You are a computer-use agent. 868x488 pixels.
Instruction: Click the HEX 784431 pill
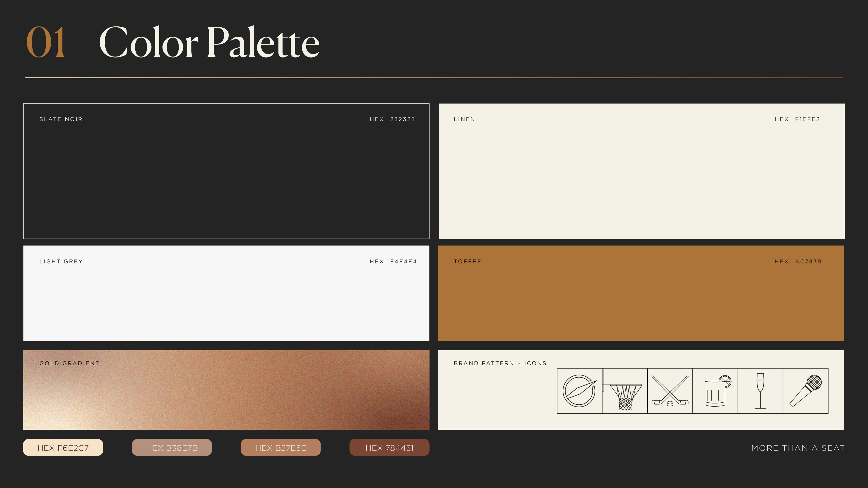[x=389, y=448]
